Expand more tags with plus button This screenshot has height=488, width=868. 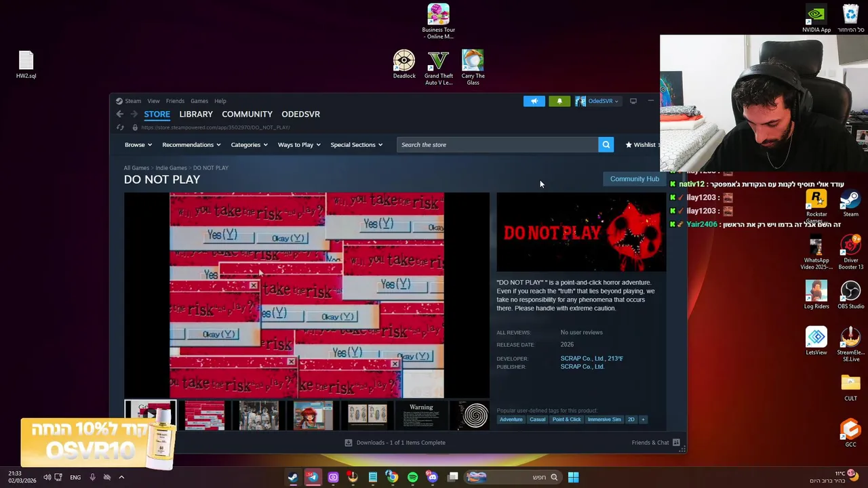643,420
